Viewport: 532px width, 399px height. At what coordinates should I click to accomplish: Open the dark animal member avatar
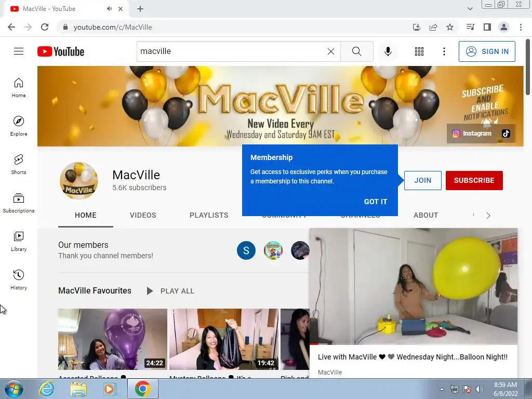point(300,250)
